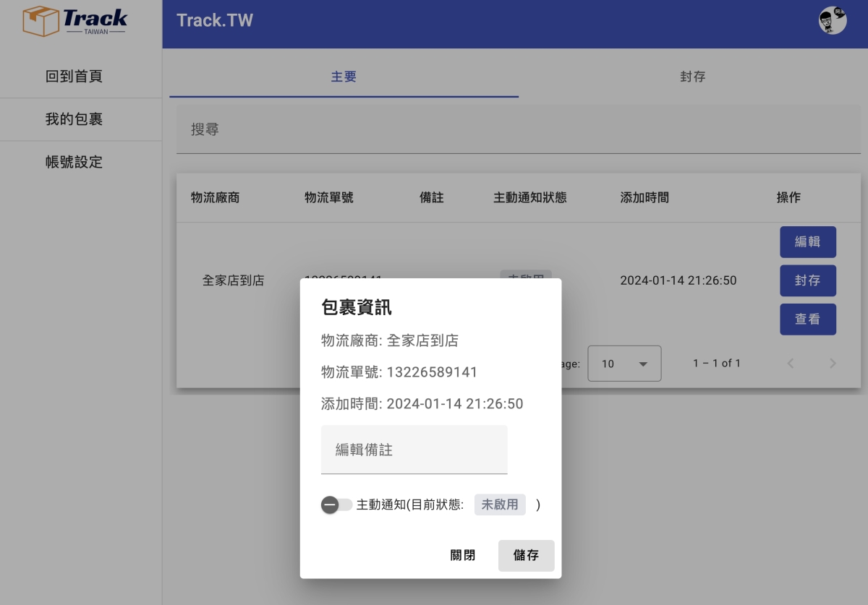
Task: Open rows per page dropdown showing 10
Action: (x=624, y=364)
